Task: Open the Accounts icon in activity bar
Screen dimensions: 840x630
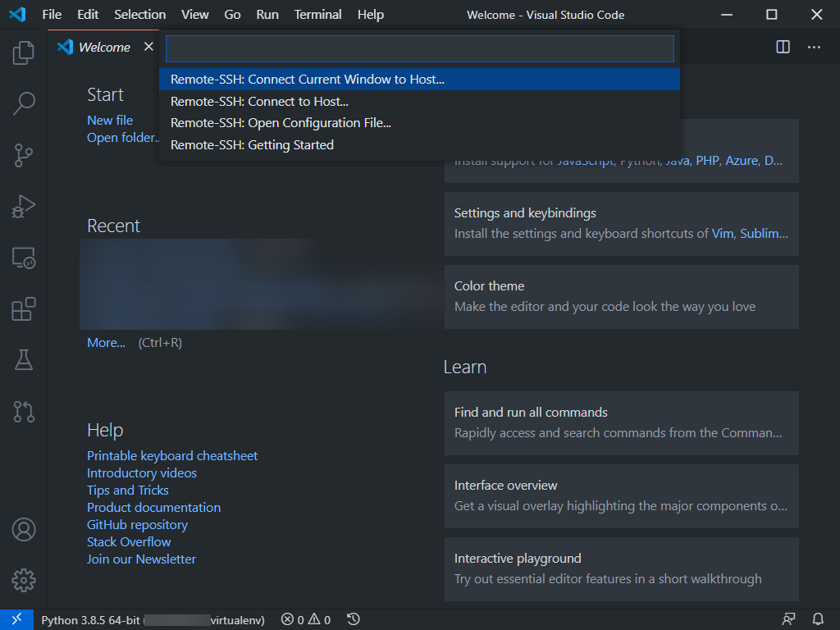Action: click(24, 529)
